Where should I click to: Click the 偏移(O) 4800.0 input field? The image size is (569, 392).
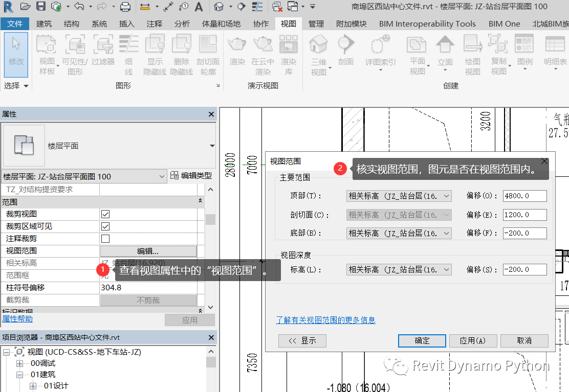tap(524, 196)
